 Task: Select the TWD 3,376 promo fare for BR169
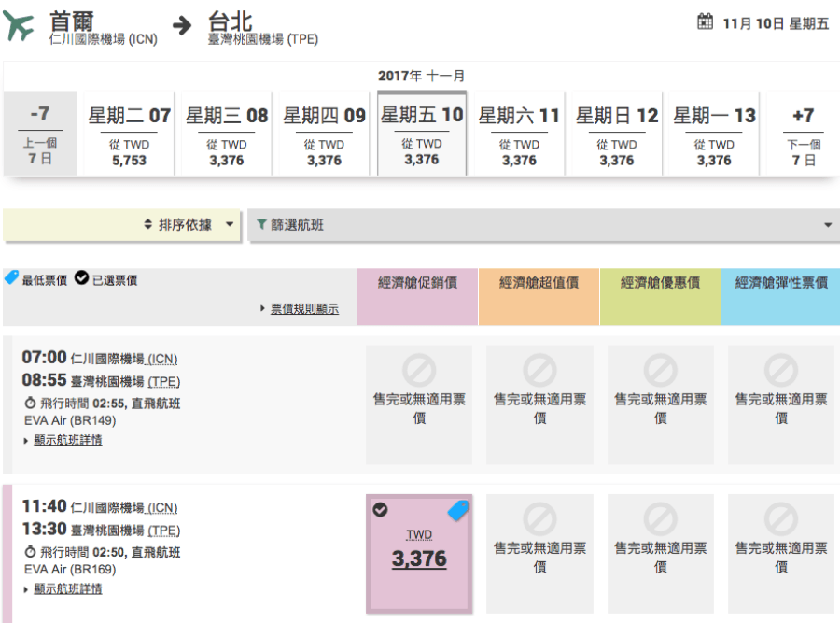419,554
